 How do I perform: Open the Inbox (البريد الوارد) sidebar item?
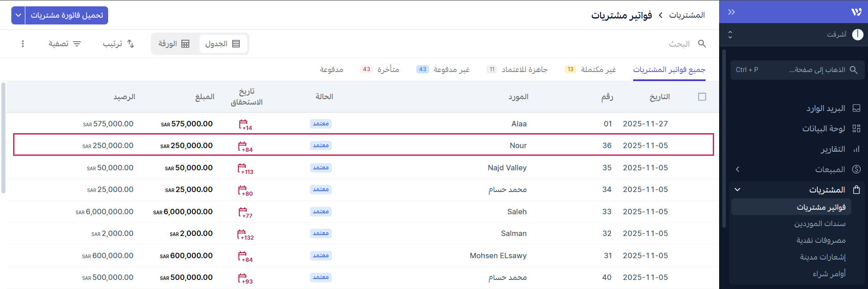click(825, 108)
